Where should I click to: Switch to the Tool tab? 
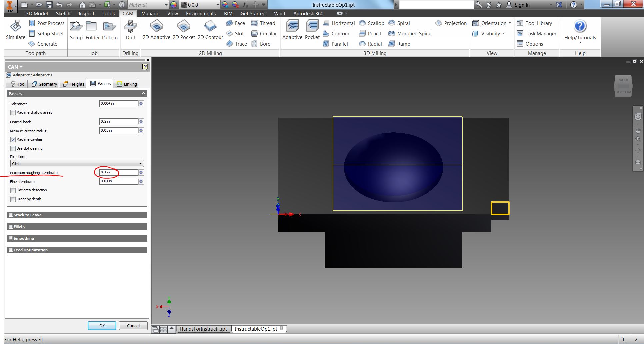(17, 84)
